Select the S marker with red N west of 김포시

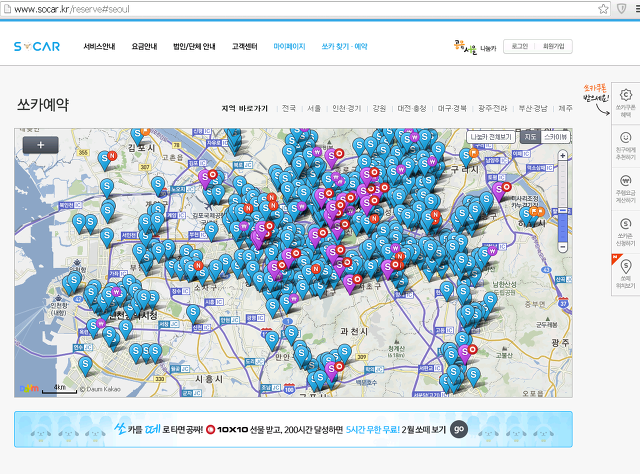105,160
